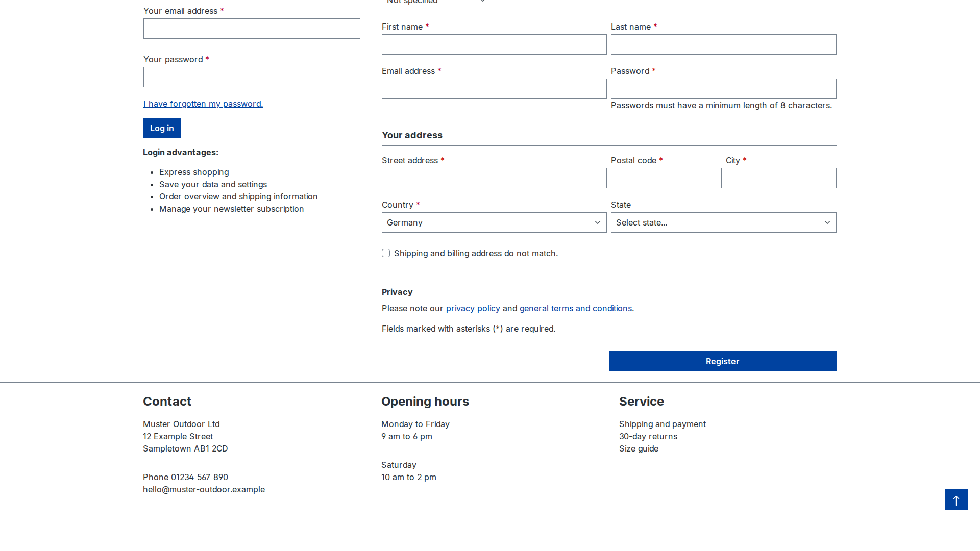Click the Muster Outdoor Ltd text
This screenshot has width=980, height=551.
pos(181,424)
